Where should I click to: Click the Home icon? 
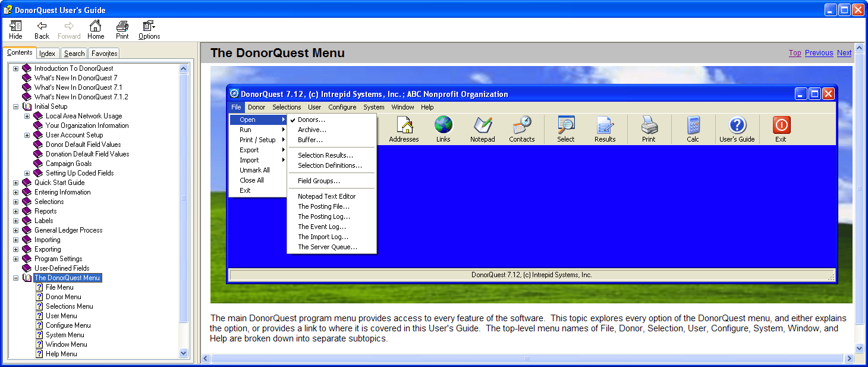(95, 27)
